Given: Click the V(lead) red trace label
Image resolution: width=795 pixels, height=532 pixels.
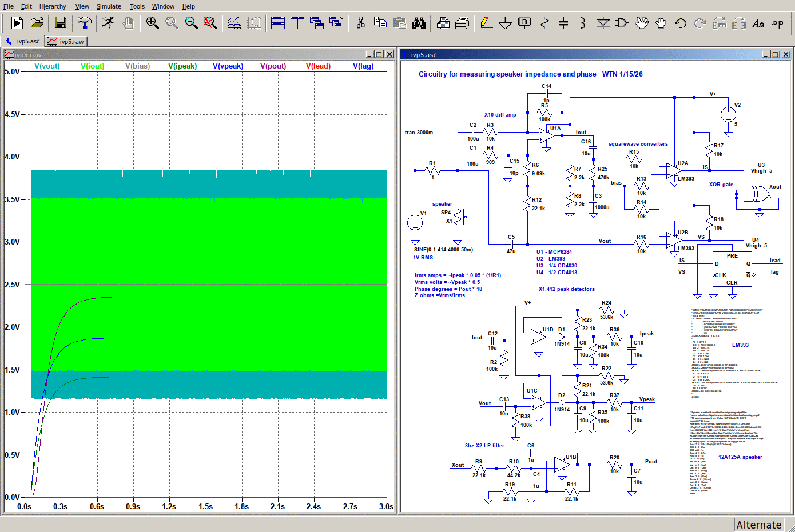Looking at the screenshot, I should [x=318, y=66].
